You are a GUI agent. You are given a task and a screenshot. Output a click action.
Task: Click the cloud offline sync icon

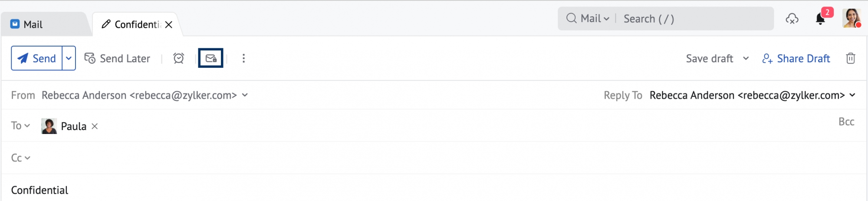[x=792, y=19]
